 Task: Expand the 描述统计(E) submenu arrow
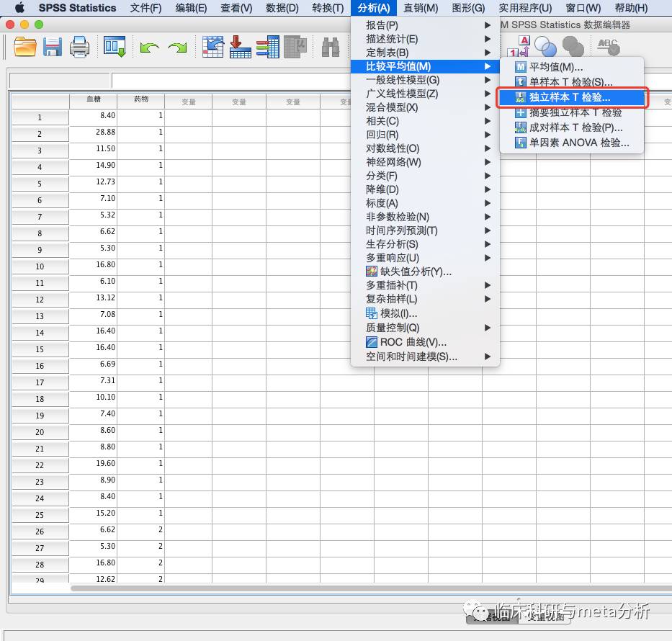click(488, 39)
